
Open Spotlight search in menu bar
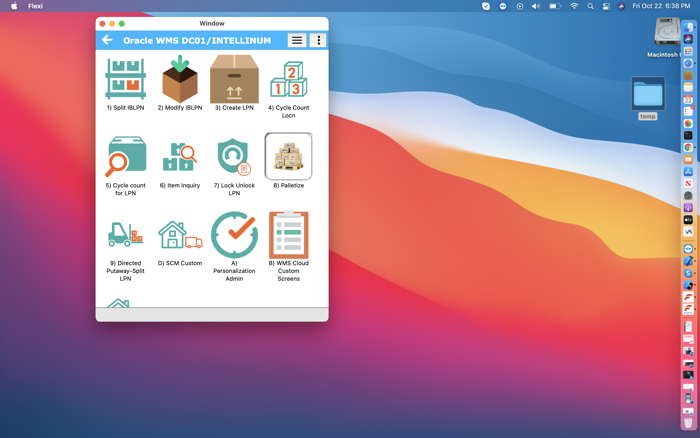(590, 6)
